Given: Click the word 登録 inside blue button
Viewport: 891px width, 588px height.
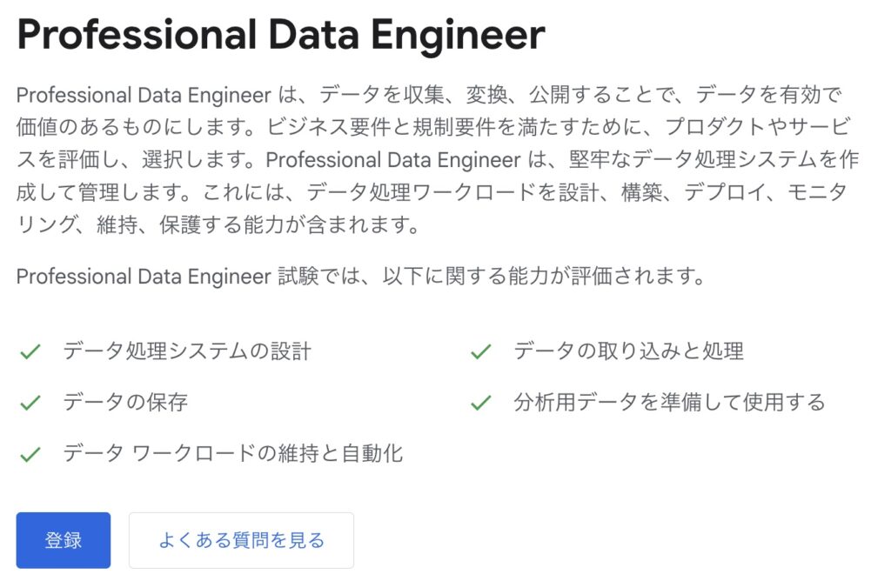Looking at the screenshot, I should tap(63, 539).
